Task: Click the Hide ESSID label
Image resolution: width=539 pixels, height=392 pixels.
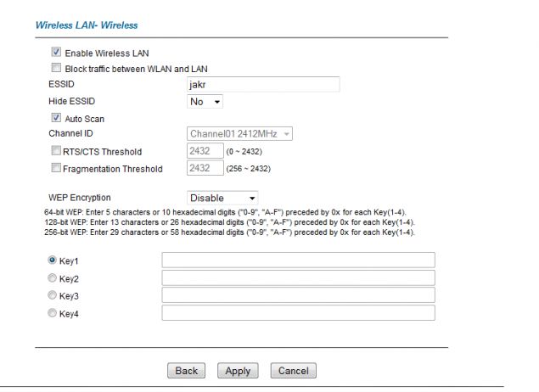Action: [72, 101]
